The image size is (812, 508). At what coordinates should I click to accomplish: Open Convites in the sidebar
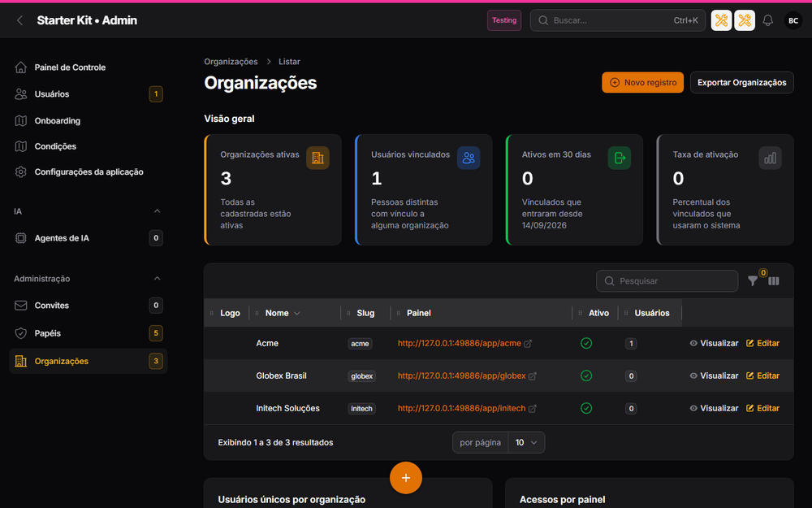click(89, 306)
